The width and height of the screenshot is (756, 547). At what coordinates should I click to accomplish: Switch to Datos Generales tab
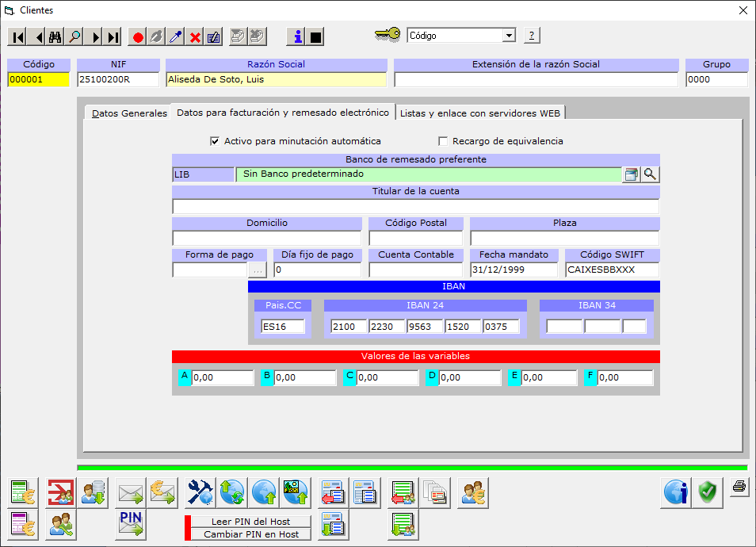[129, 113]
